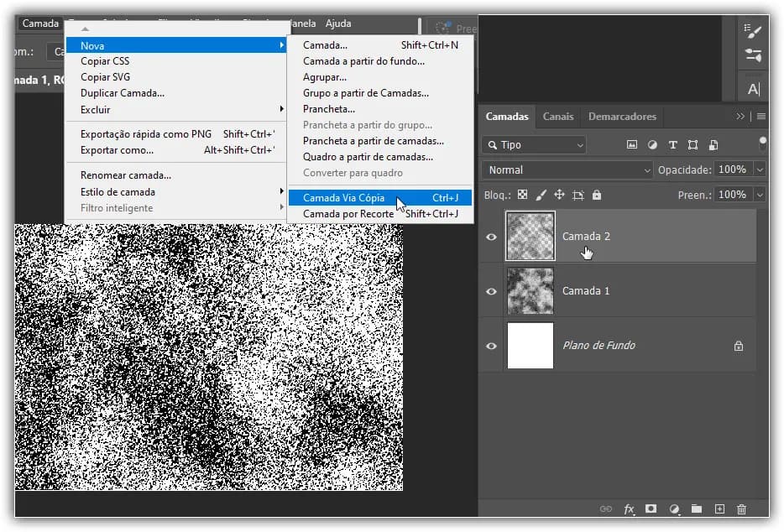Switch to the Canais tab

[x=558, y=117]
